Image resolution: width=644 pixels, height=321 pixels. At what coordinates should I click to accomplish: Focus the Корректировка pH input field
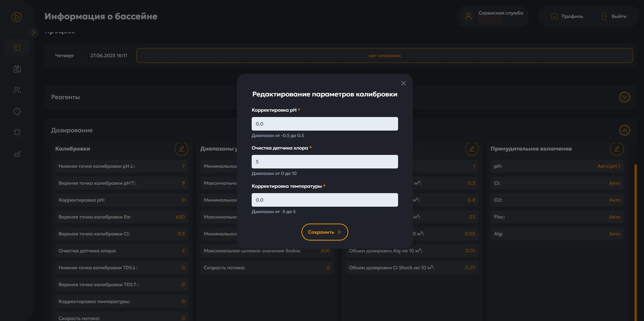(x=325, y=124)
